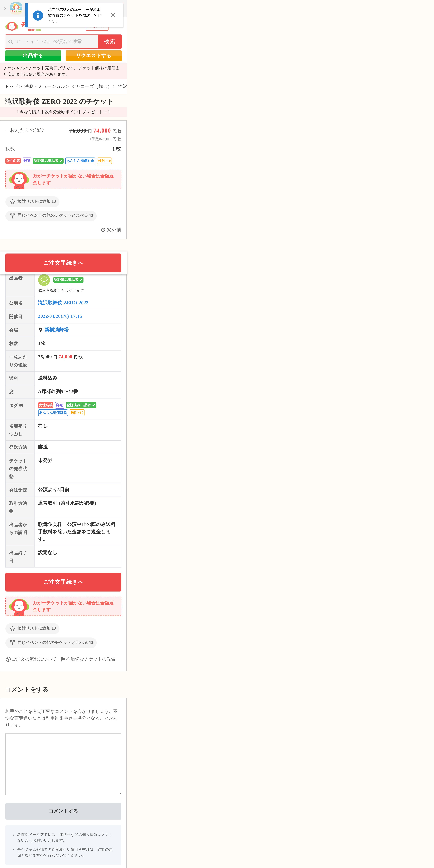Select 通常取引 (落札承認が必要) text

[67, 503]
